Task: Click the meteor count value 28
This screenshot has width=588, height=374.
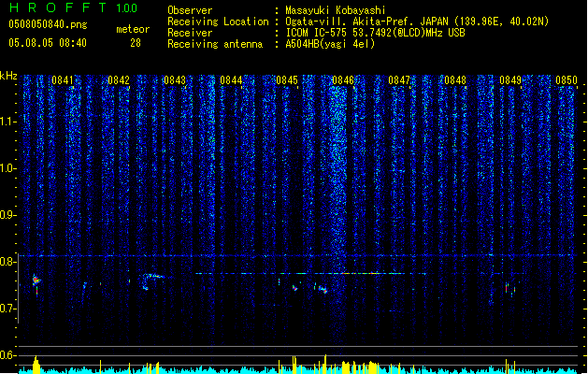Action: point(136,43)
